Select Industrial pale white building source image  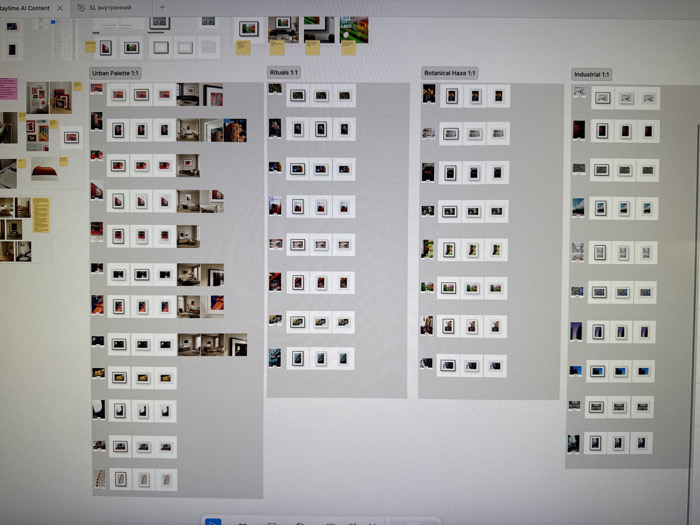coord(578,252)
